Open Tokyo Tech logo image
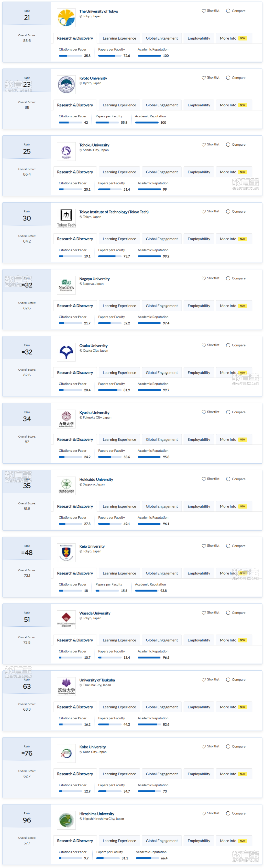 click(x=66, y=218)
